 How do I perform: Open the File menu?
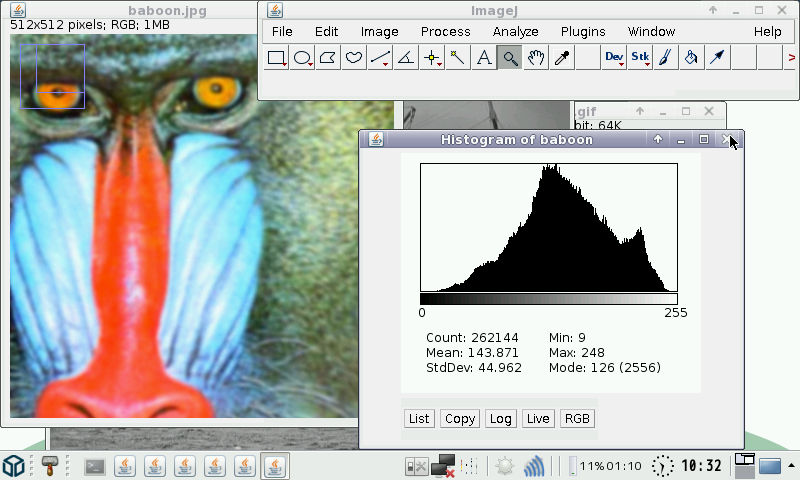(282, 32)
